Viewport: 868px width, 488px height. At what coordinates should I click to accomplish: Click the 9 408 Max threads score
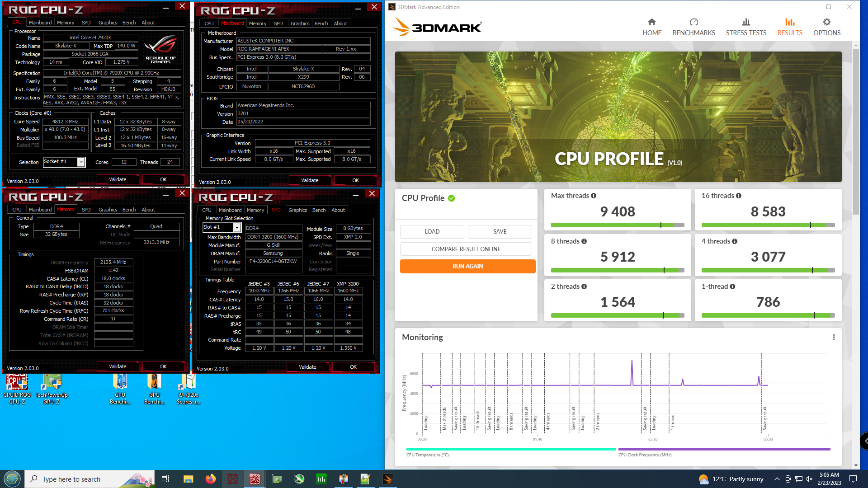click(617, 211)
